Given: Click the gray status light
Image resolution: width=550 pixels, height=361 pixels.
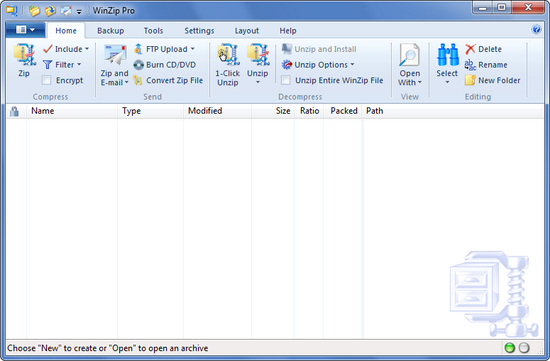Looking at the screenshot, I should click(524, 348).
